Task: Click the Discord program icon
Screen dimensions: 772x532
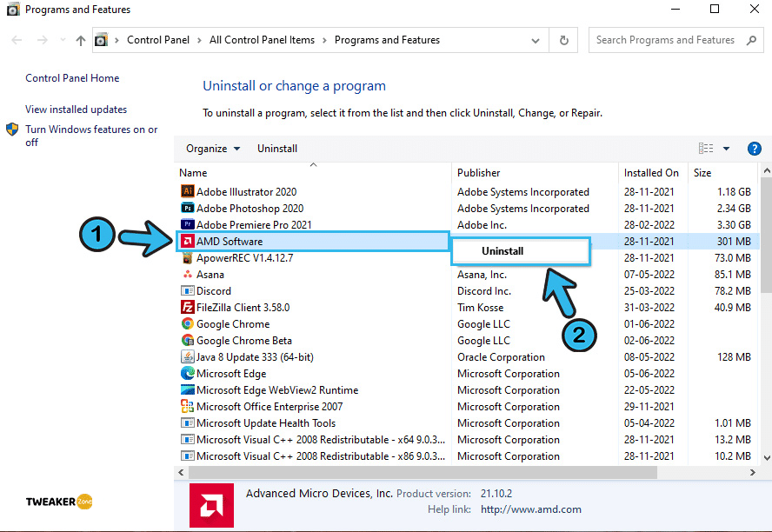Action: pyautogui.click(x=188, y=291)
